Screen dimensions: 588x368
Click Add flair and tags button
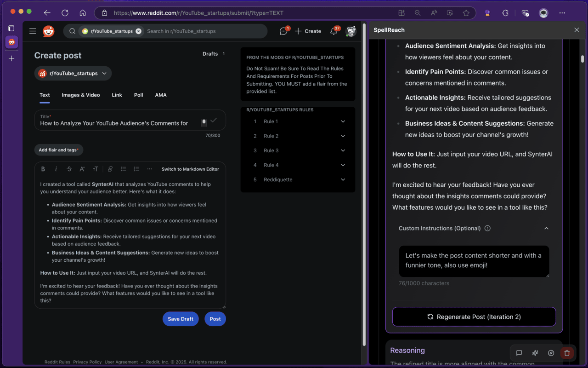pyautogui.click(x=59, y=150)
